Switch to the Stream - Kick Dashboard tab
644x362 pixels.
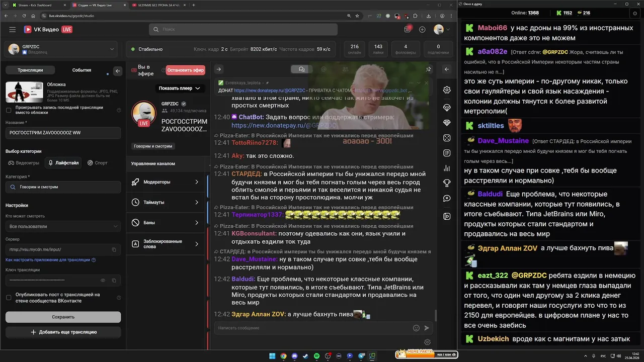point(39,5)
